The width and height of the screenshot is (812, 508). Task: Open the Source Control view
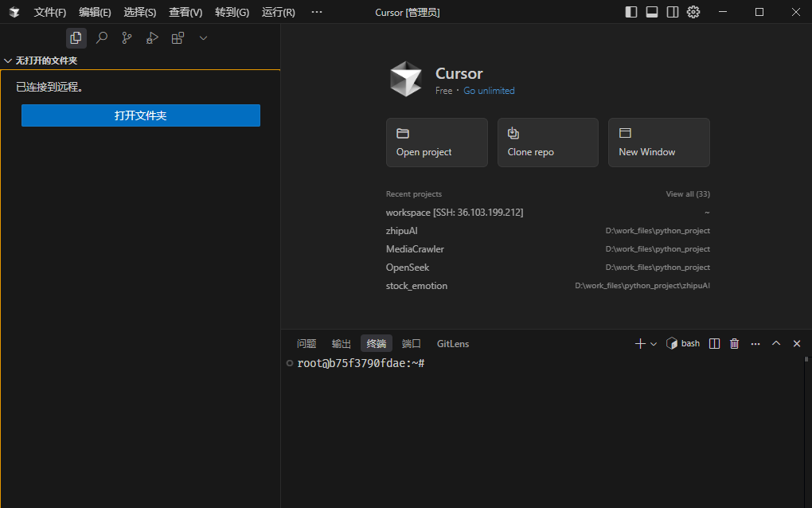(127, 37)
